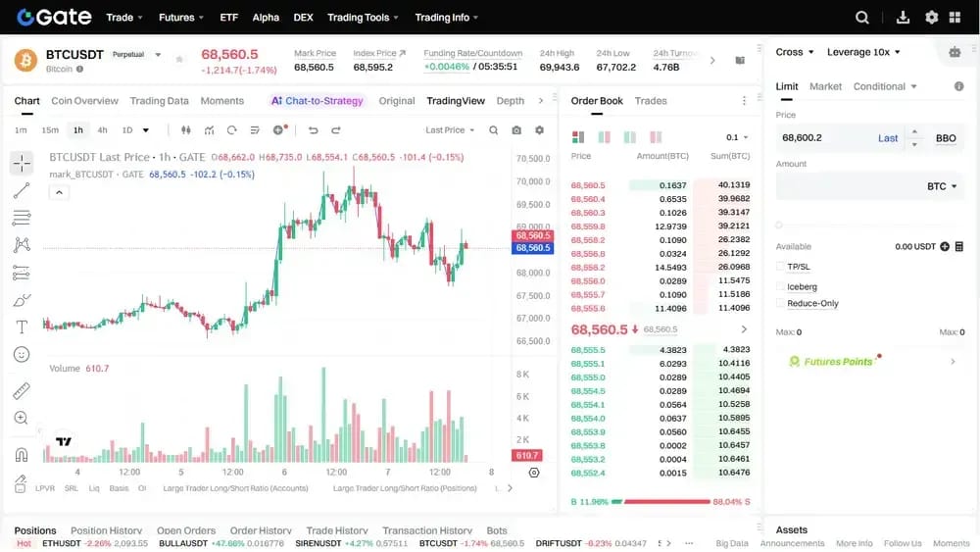980x552 pixels.
Task: Switch to the Trades tab
Action: [x=651, y=101]
